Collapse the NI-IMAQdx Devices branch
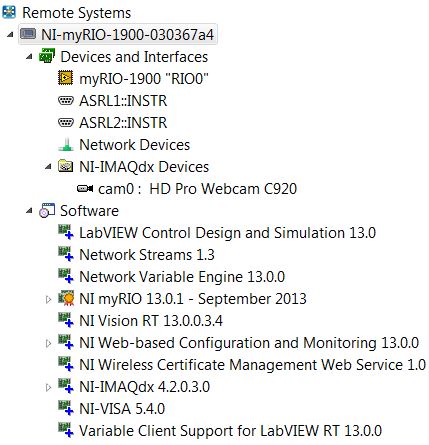The height and width of the screenshot is (445, 429). pyautogui.click(x=49, y=166)
